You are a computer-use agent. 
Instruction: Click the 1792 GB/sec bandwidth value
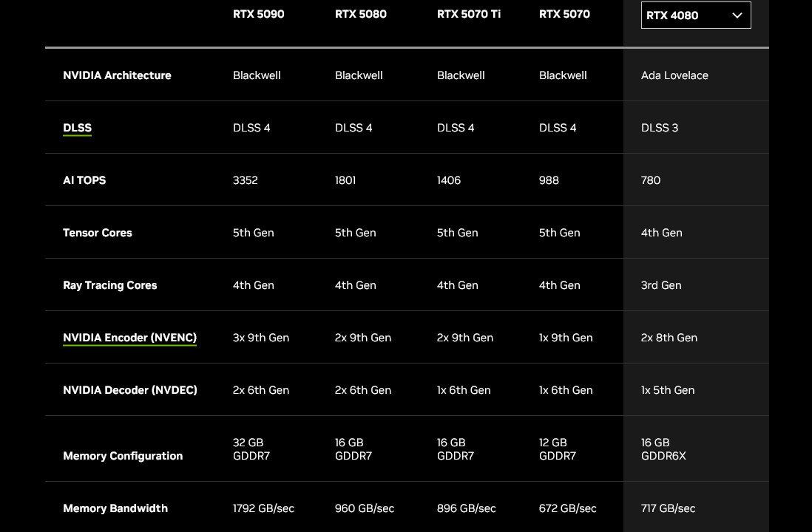pyautogui.click(x=263, y=508)
